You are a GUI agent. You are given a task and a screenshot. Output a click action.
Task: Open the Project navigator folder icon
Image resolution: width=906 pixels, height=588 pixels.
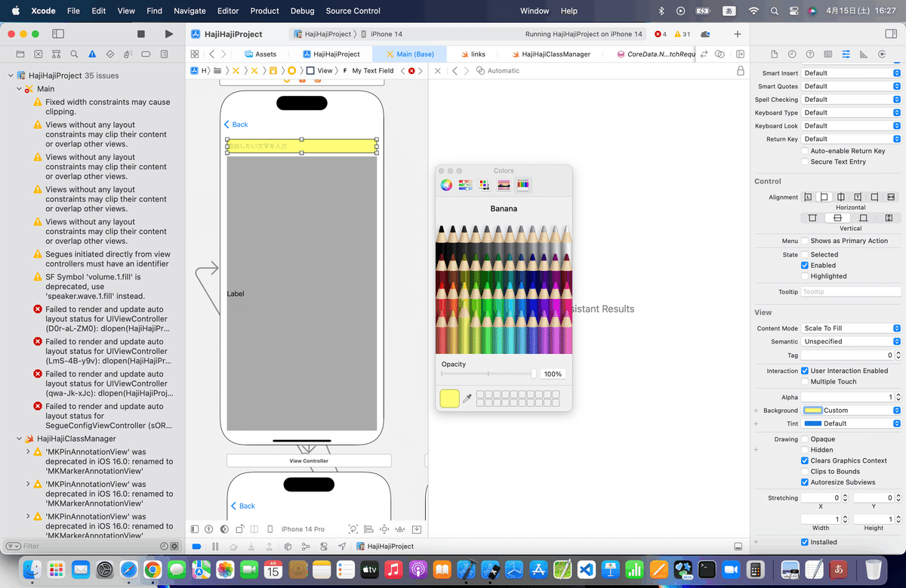(20, 54)
